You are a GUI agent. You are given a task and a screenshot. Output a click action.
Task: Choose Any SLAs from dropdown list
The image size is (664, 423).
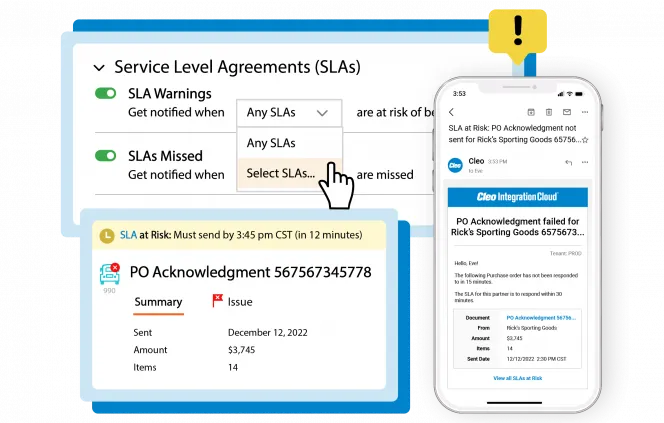tap(289, 143)
